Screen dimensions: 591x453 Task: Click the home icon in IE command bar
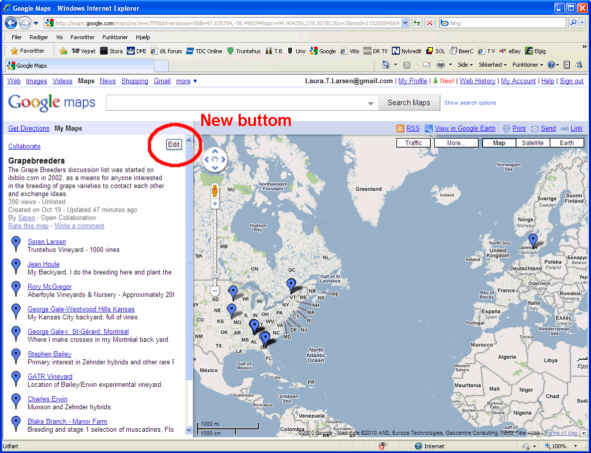coord(386,65)
